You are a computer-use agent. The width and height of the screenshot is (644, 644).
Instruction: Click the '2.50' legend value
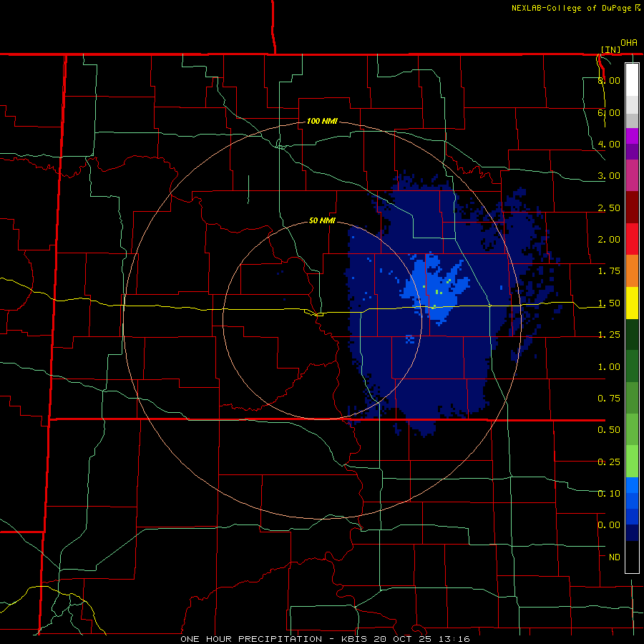pos(609,208)
